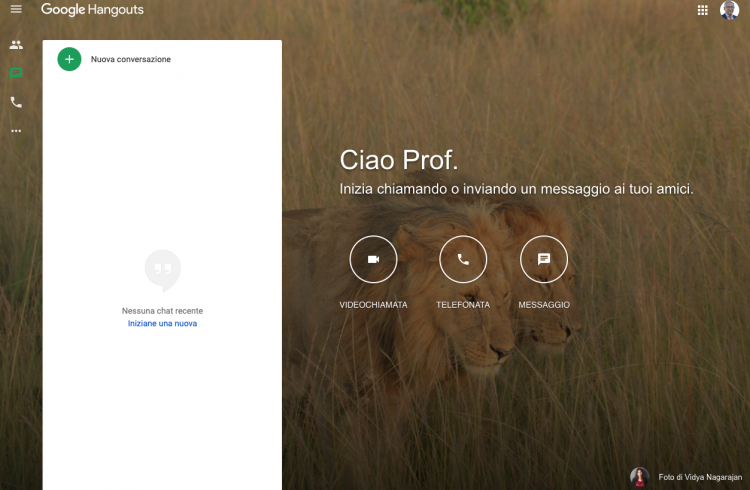Open the Google apps grid launcher
The image size is (750, 490).
[x=702, y=10]
